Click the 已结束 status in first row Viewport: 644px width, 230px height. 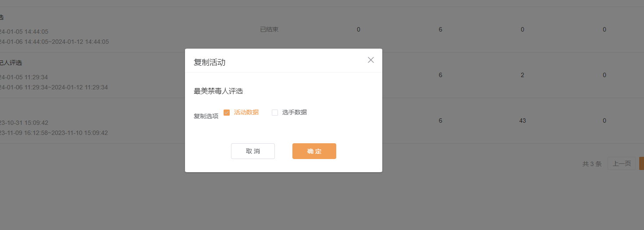click(x=269, y=29)
